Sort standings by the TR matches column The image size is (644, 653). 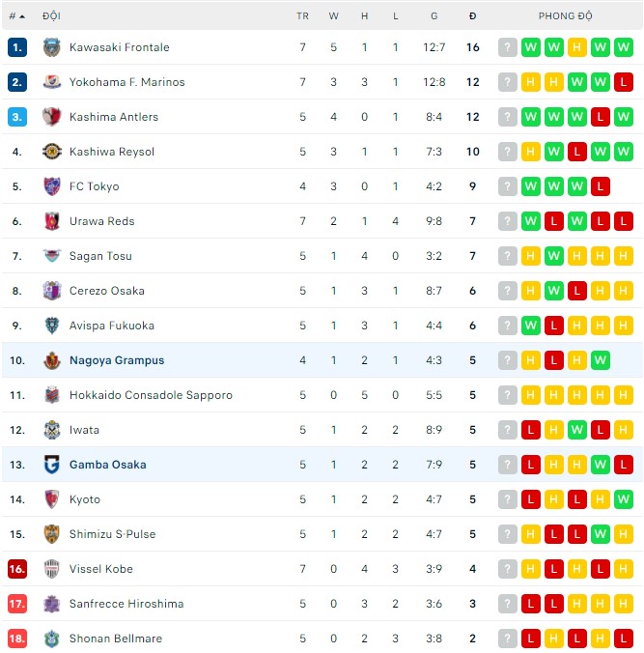point(302,16)
